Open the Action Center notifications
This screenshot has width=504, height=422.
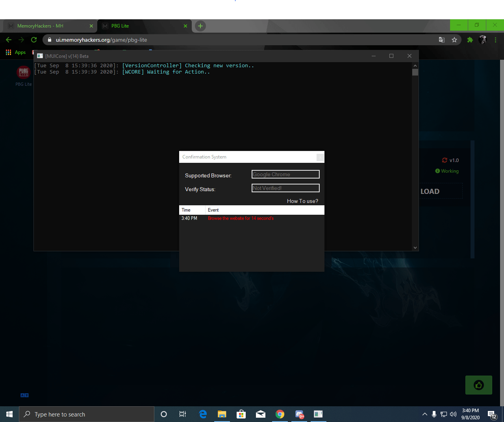tap(493, 414)
